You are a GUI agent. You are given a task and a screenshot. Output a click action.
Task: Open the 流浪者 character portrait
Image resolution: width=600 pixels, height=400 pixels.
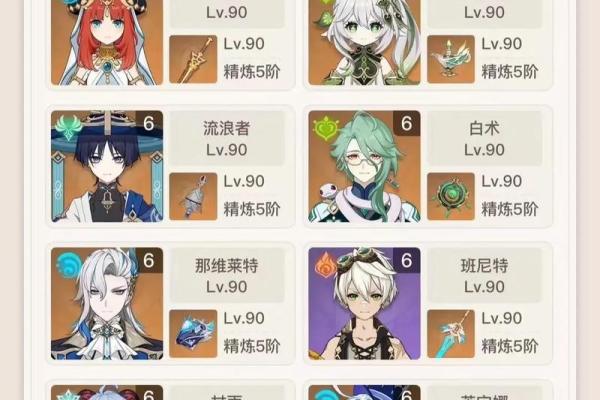107,167
